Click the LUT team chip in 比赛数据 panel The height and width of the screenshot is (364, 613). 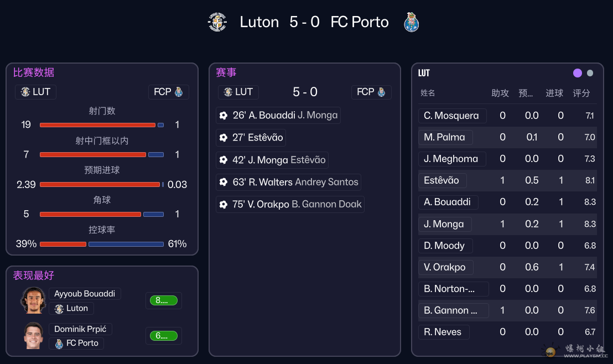[35, 92]
